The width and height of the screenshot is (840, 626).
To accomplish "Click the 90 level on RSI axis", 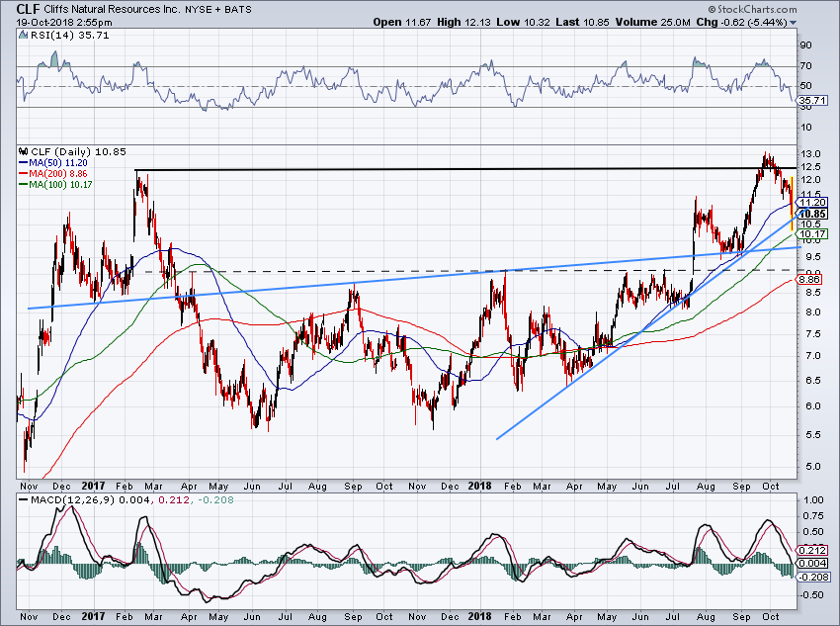I will click(x=805, y=45).
